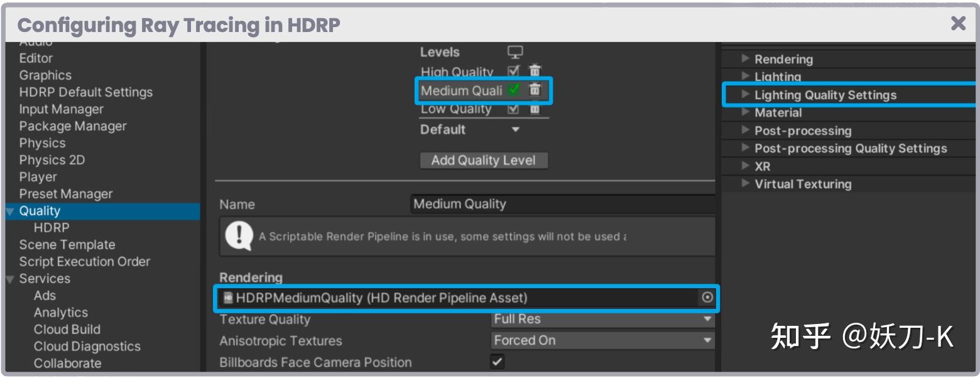Viewport: 980px width, 378px height.
Task: Click the green checkmark on Medium Quality
Action: pyautogui.click(x=514, y=90)
